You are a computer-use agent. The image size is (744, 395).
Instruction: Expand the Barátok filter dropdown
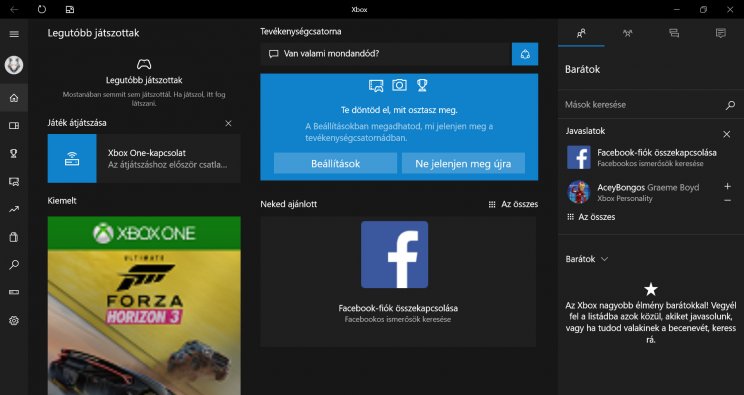coord(586,259)
